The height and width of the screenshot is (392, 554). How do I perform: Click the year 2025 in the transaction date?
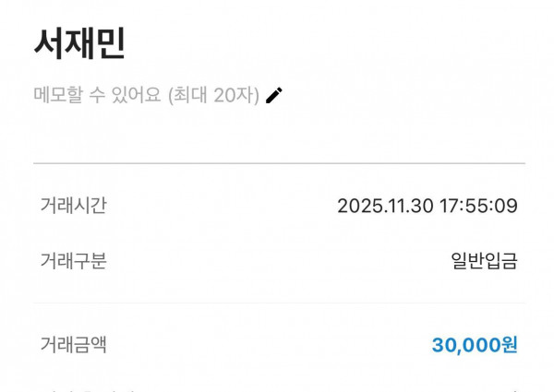pyautogui.click(x=358, y=206)
